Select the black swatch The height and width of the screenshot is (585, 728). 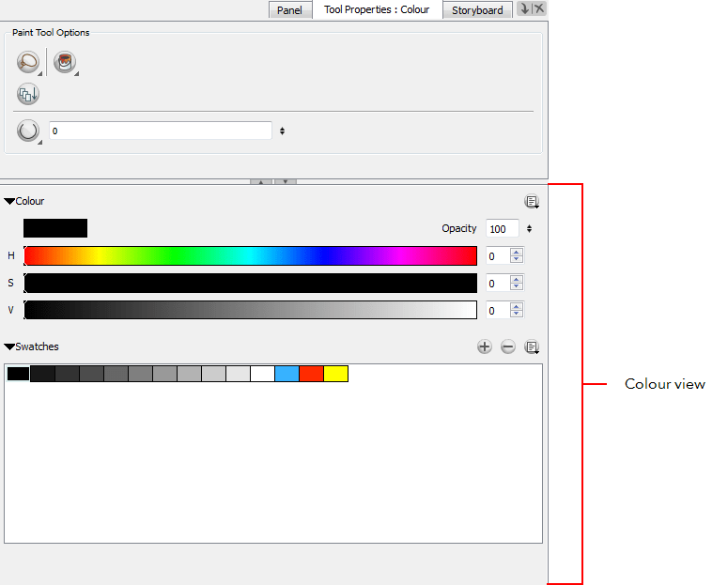18,374
